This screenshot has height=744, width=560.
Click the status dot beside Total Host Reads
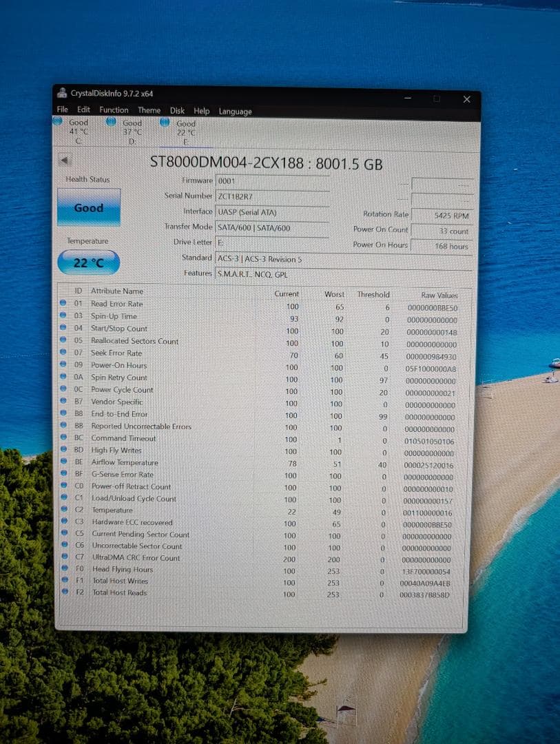tap(64, 593)
